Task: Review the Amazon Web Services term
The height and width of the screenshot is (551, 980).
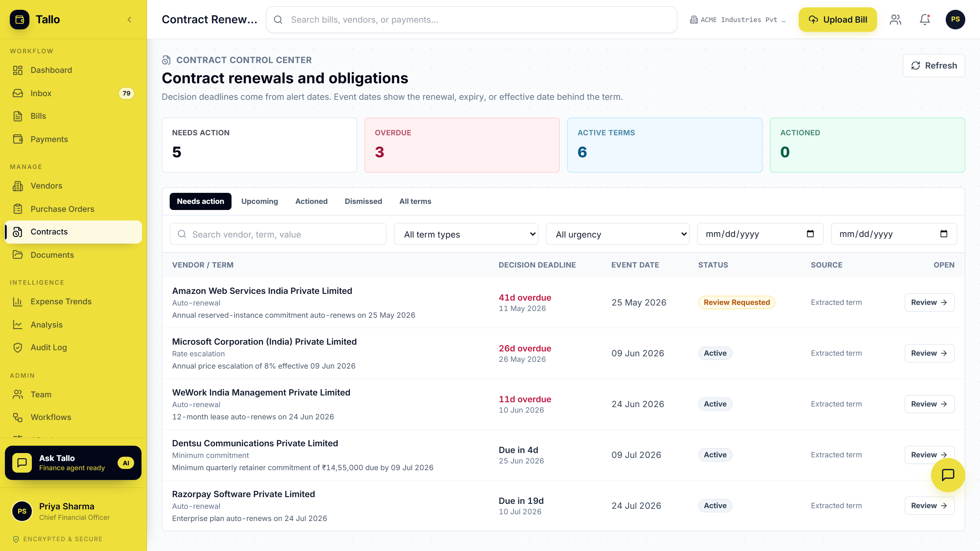Action: [x=929, y=302]
